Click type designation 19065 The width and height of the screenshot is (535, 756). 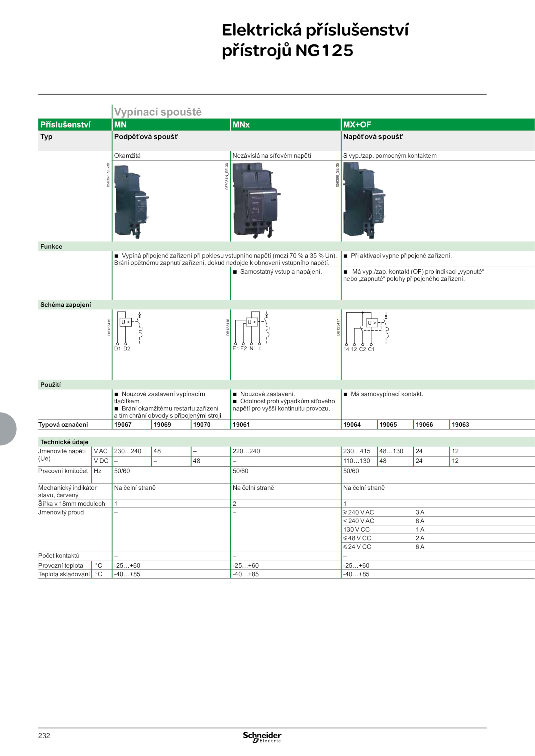388,425
